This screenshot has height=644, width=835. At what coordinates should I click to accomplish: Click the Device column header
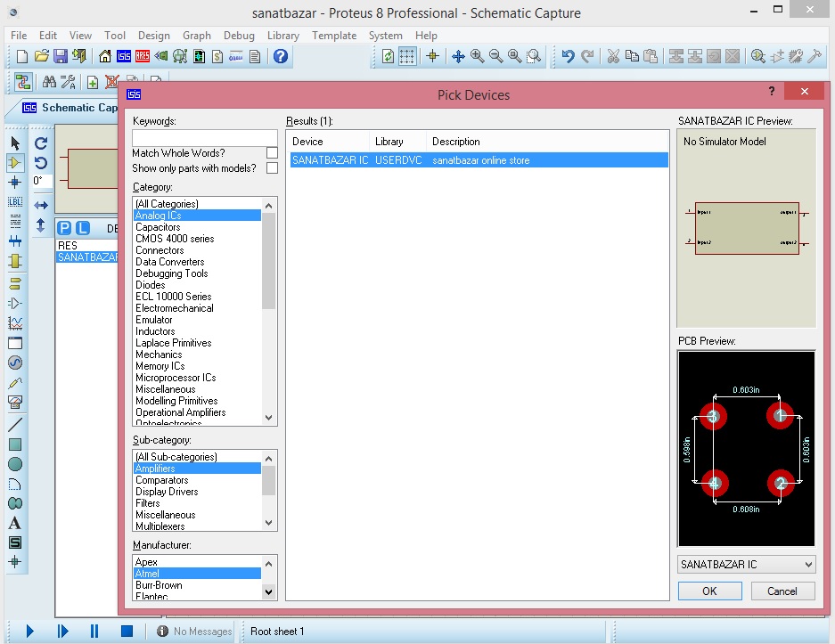330,142
